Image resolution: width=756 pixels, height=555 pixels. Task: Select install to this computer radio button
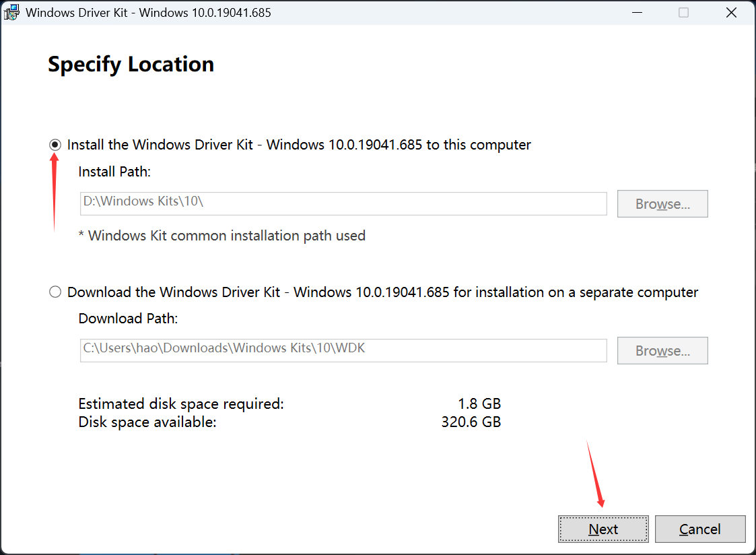(x=55, y=145)
